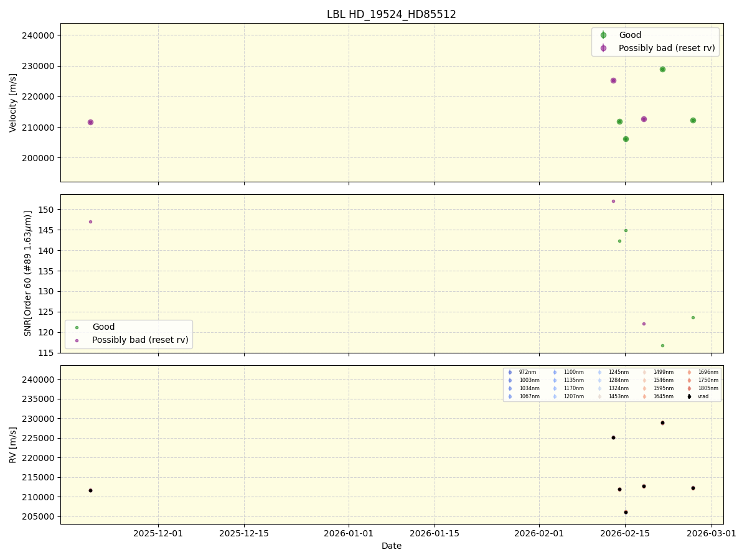This screenshot has height=560, width=747.
Task: Click the green Good marker in SNR legend
Action: point(77,327)
